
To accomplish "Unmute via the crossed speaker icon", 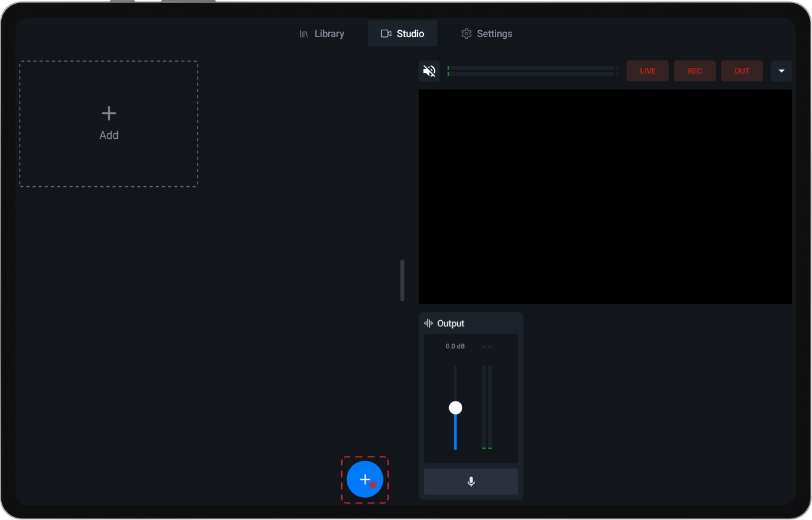I will [429, 70].
